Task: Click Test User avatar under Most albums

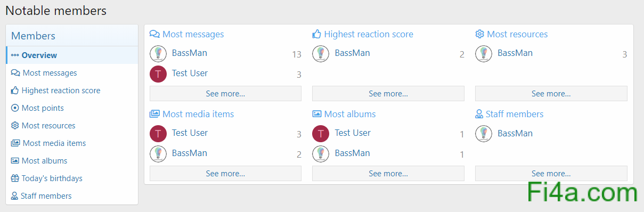Action: coord(321,133)
